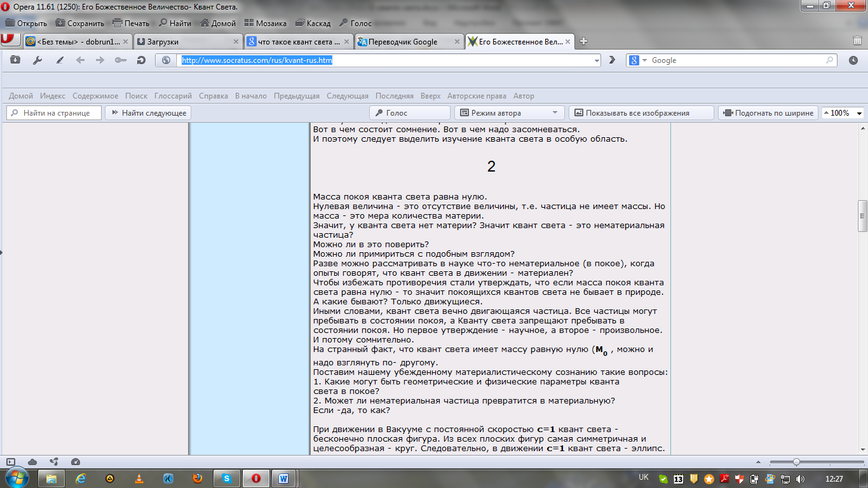The image size is (868, 488).
Task: Switch to the Загрузки tab
Action: point(188,41)
